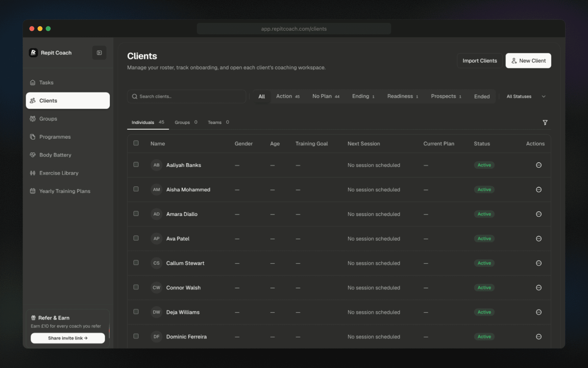Screen dimensions: 588x368
Task: Click the Training Goal column header
Action: (312, 144)
